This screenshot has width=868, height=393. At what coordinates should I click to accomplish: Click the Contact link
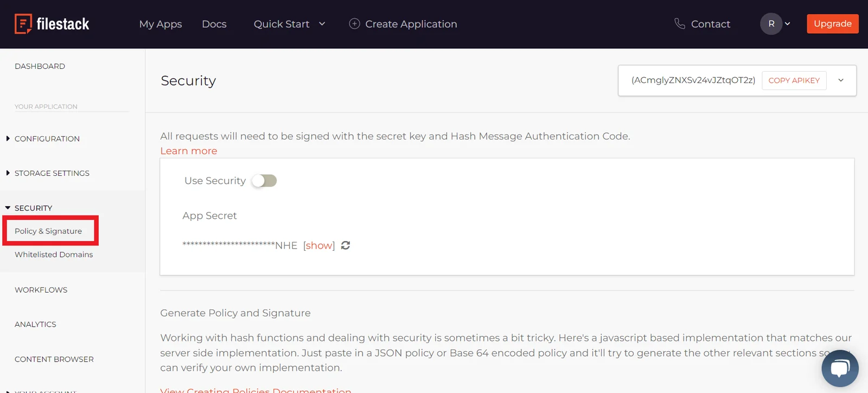coord(711,24)
